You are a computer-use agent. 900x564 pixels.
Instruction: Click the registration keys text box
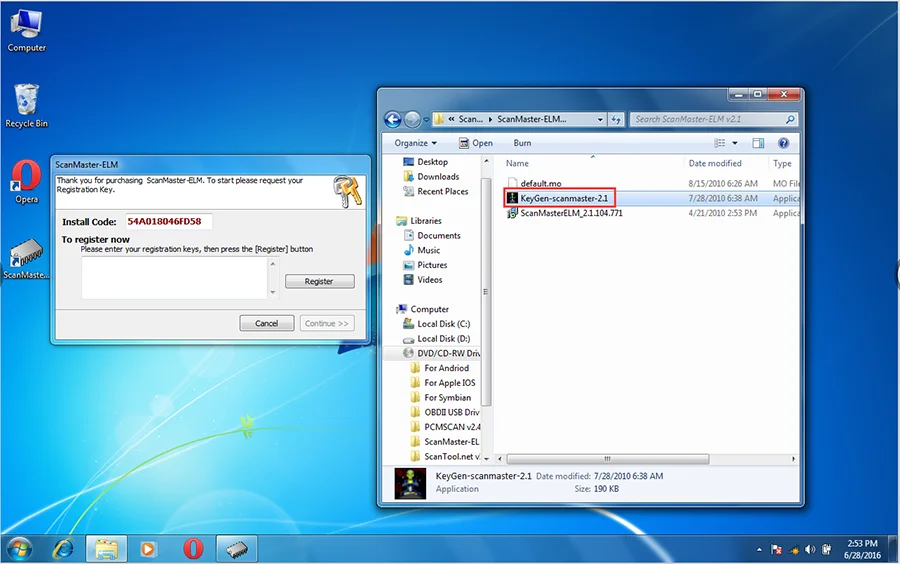(174, 278)
